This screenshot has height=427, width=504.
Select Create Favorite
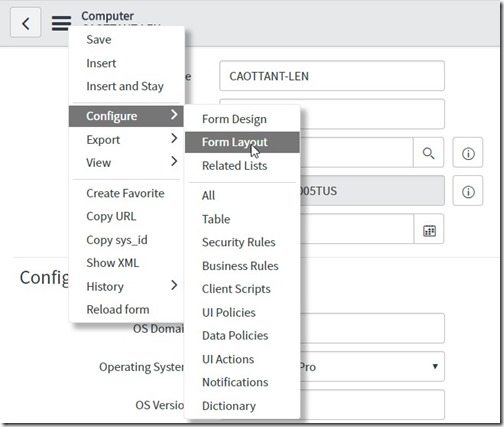125,193
